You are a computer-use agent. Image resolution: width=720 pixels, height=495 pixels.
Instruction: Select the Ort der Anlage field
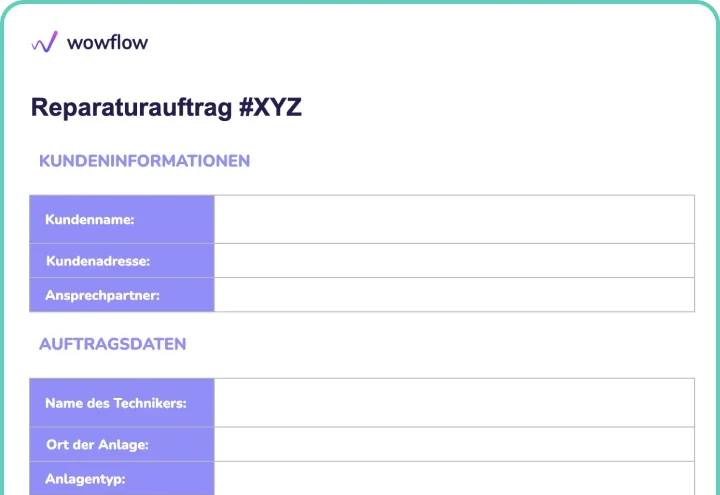[454, 444]
